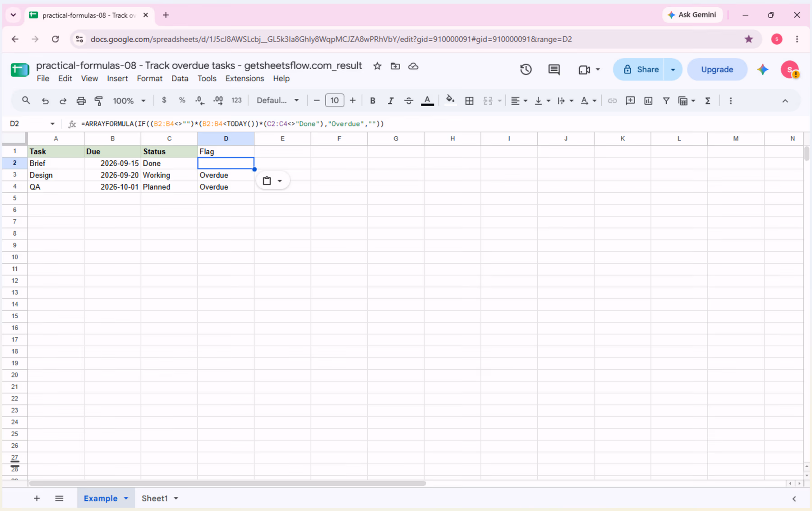The height and width of the screenshot is (511, 812).
Task: Open the font family dropdown
Action: [x=277, y=100]
